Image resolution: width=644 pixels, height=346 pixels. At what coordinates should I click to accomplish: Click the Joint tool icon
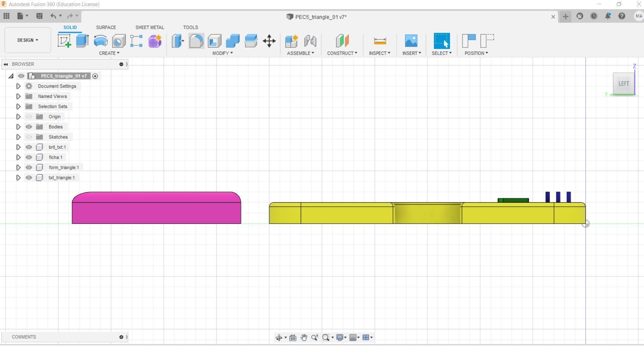310,41
